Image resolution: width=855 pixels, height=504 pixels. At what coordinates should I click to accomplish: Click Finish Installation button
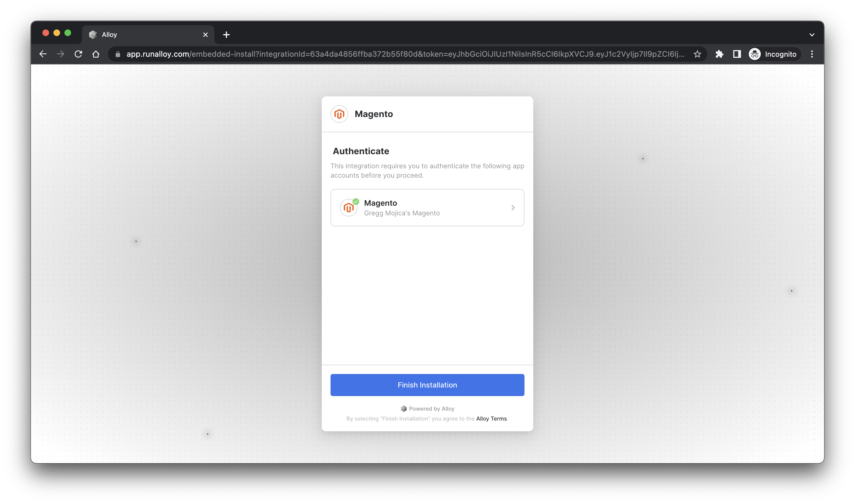click(x=427, y=385)
